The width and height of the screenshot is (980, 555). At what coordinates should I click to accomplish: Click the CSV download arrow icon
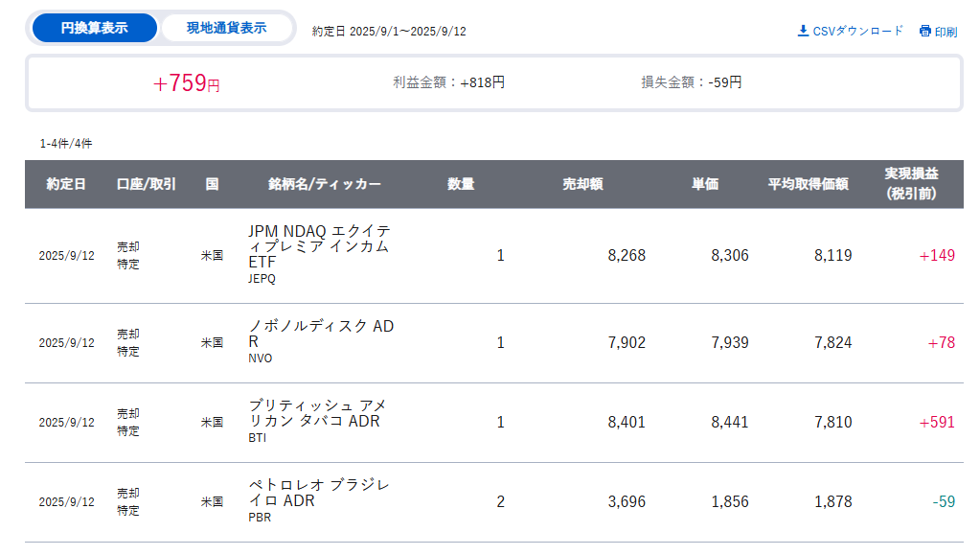coord(803,31)
